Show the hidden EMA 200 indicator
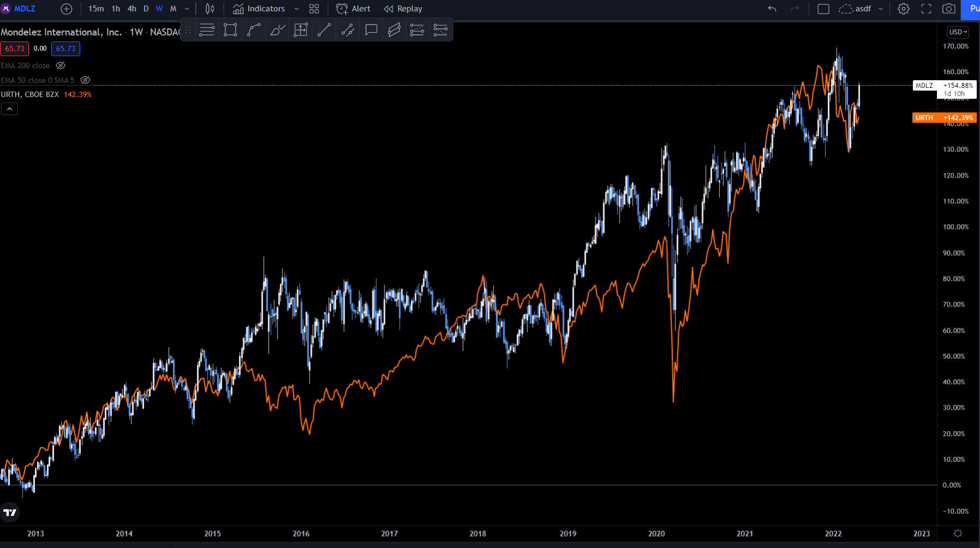Screen dimensions: 980x548 click(x=61, y=65)
